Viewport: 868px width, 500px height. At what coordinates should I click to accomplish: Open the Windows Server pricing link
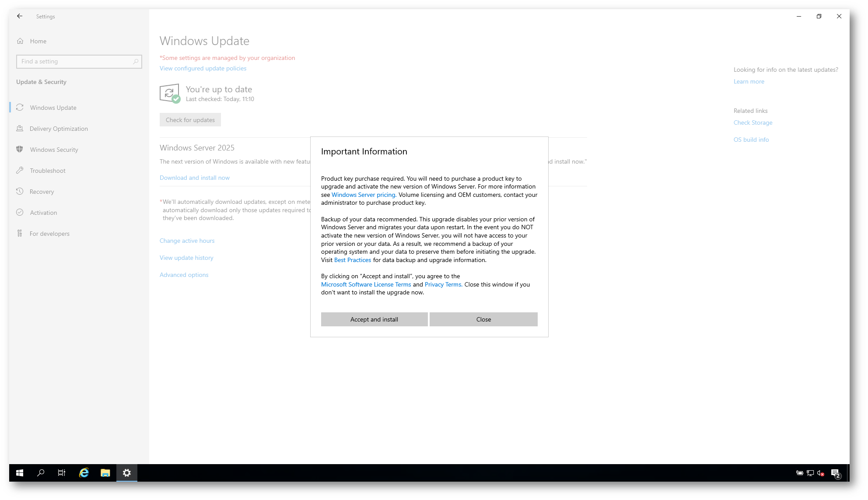click(x=364, y=195)
